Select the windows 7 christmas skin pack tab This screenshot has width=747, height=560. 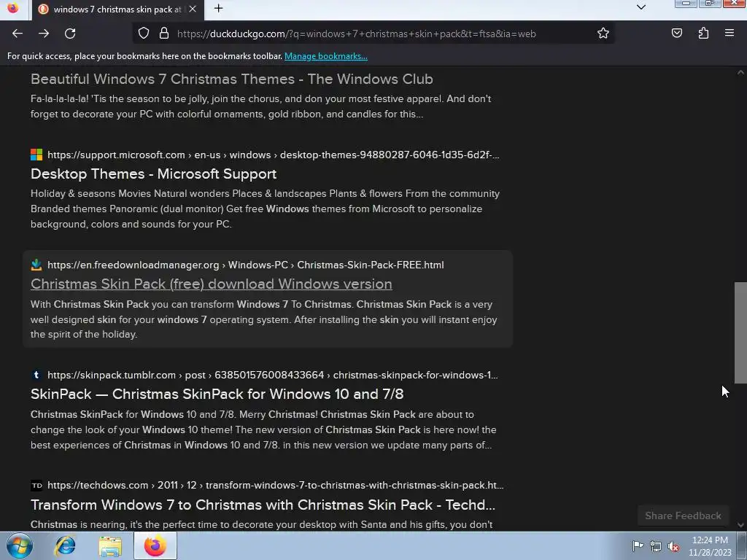tap(117, 9)
